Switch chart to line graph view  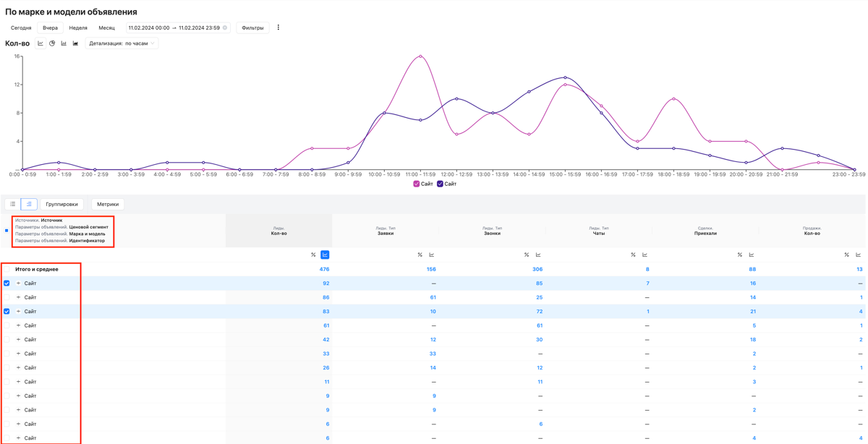coord(41,43)
